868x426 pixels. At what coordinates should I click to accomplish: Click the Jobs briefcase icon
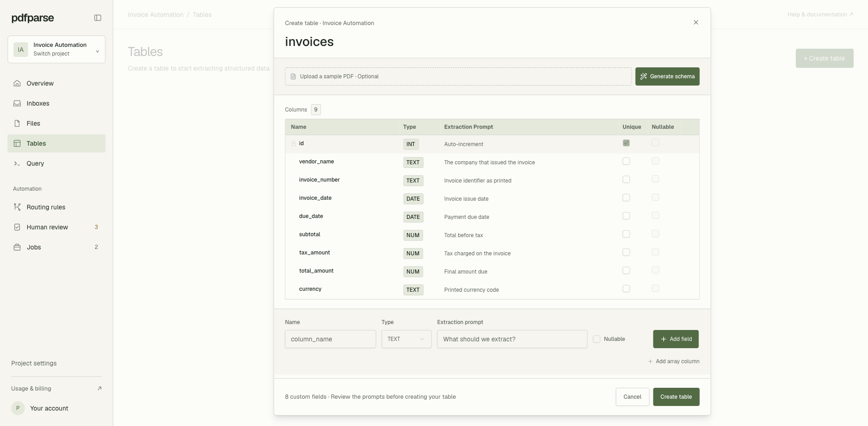pos(17,247)
